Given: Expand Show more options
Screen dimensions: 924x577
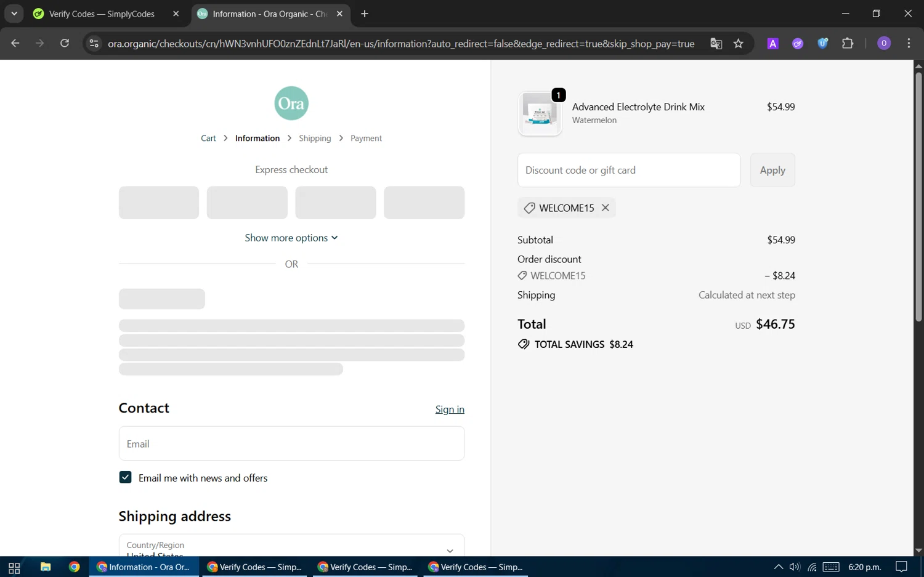Looking at the screenshot, I should pyautogui.click(x=291, y=238).
